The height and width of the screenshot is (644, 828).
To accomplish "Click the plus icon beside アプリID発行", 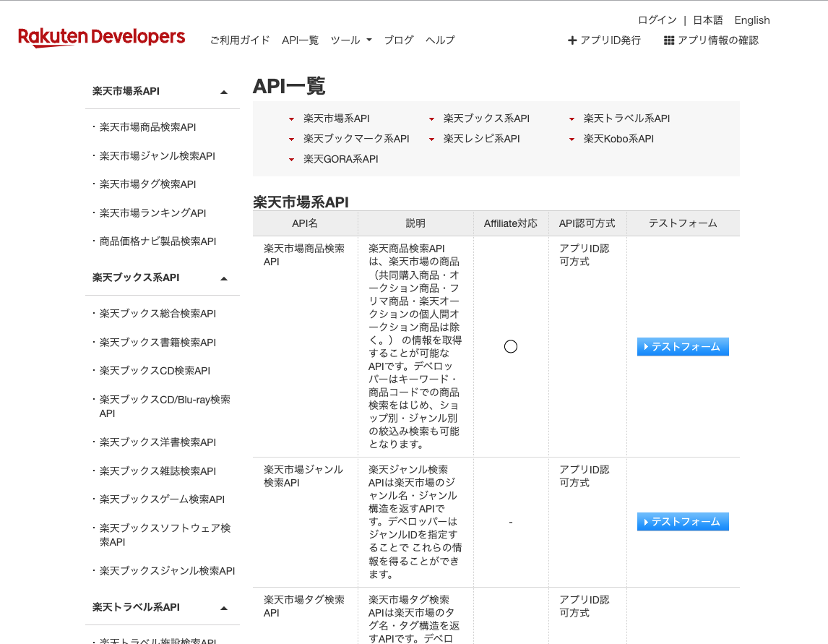I will click(x=572, y=40).
